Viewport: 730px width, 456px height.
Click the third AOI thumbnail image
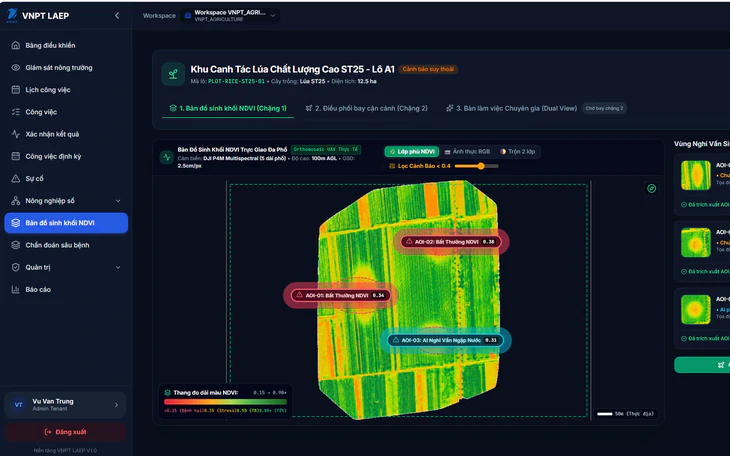[696, 309]
